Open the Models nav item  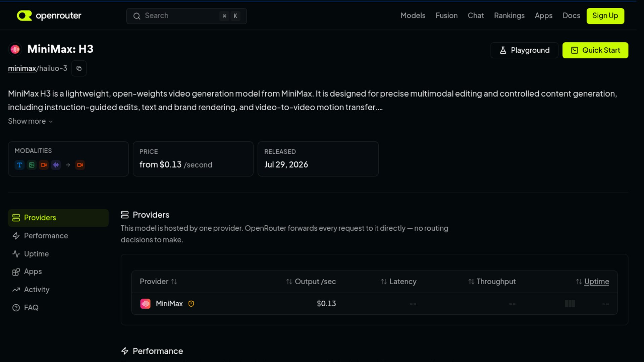pyautogui.click(x=413, y=16)
